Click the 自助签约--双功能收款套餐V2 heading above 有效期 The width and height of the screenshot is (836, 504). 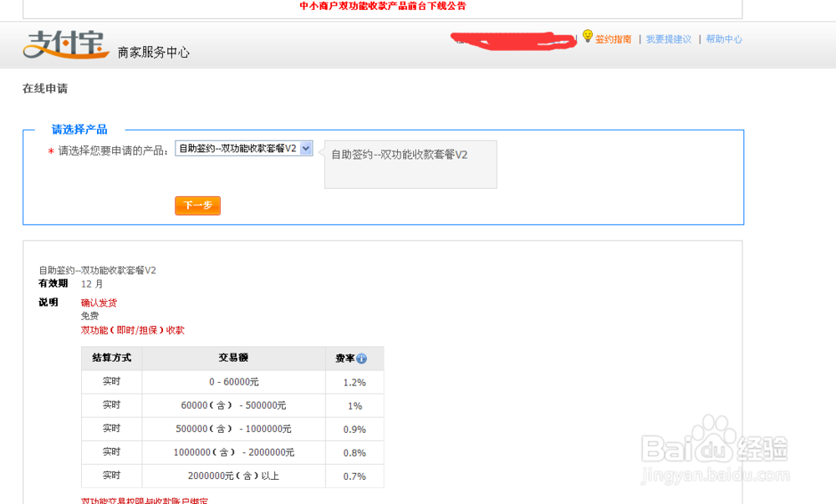97,270
